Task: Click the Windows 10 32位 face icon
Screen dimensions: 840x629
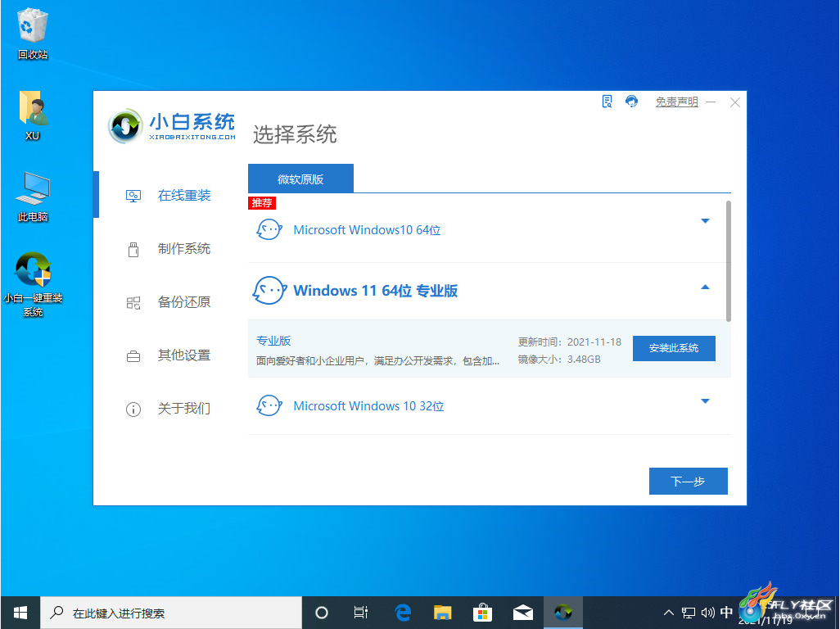Action: 269,405
